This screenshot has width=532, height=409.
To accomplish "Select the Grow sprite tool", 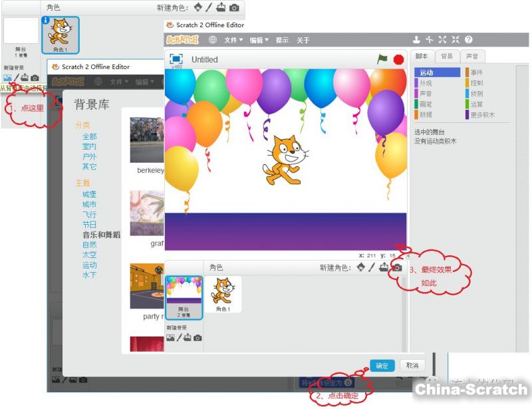I will [443, 40].
